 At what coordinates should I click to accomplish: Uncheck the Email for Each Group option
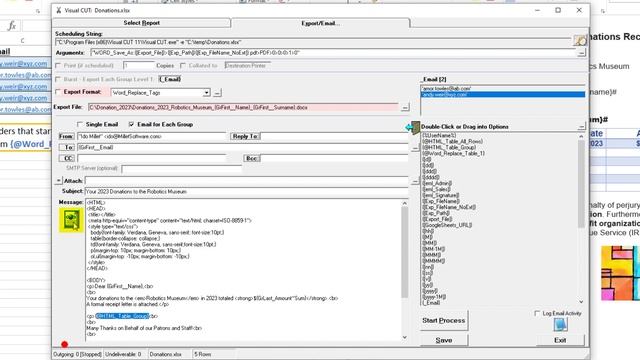131,124
